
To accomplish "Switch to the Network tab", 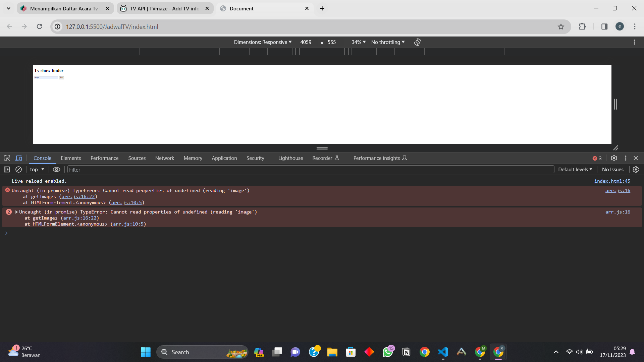I will click(x=164, y=158).
